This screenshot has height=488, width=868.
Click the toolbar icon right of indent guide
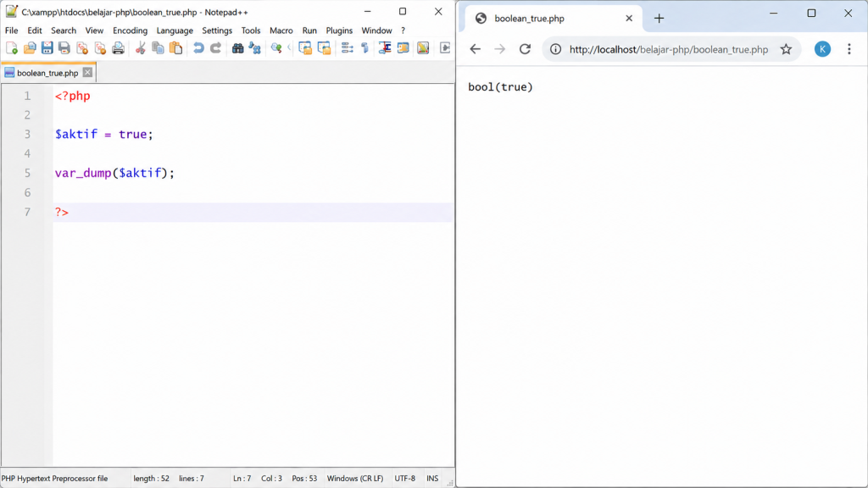click(x=403, y=48)
